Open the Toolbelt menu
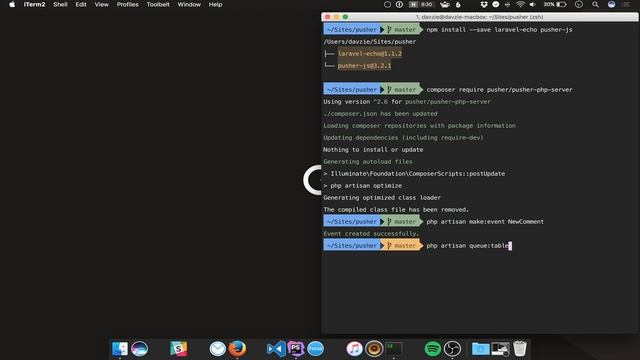 158,4
